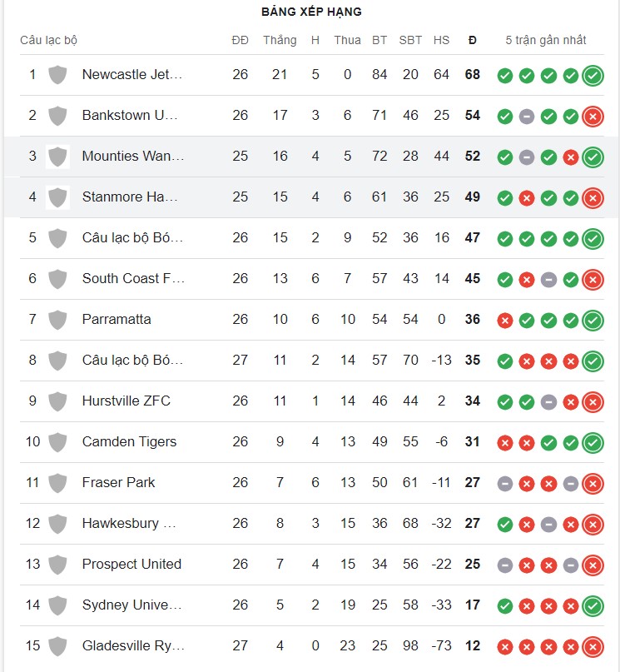Image resolution: width=620 pixels, height=672 pixels.
Task: Click the Fraser Park shield crest
Action: (x=57, y=482)
